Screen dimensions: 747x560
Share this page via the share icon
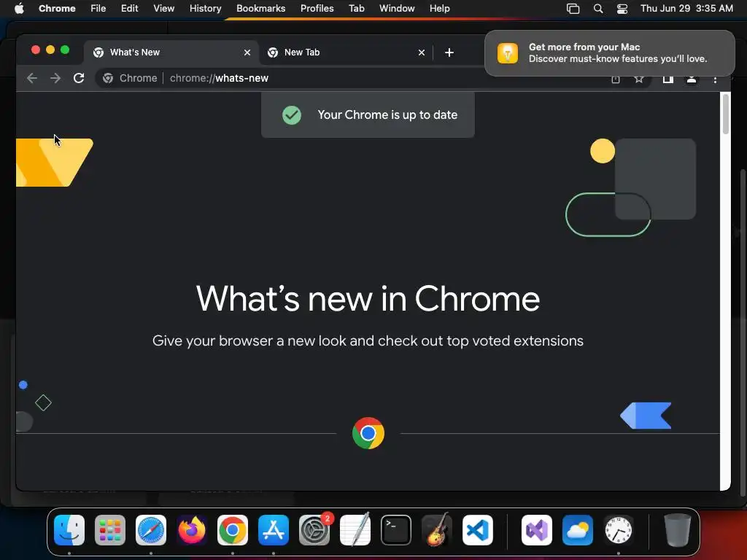(616, 79)
